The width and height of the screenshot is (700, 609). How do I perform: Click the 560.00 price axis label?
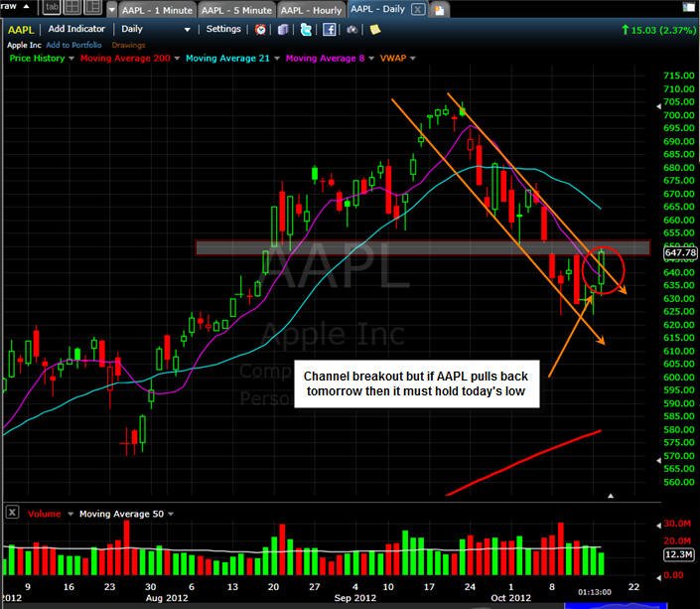(x=678, y=482)
